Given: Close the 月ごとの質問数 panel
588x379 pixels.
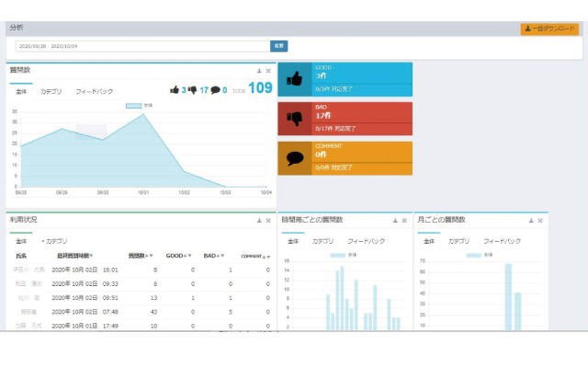Looking at the screenshot, I should 540,221.
